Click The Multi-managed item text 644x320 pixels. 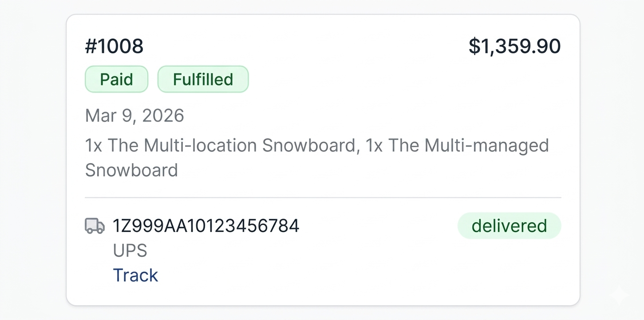469,146
